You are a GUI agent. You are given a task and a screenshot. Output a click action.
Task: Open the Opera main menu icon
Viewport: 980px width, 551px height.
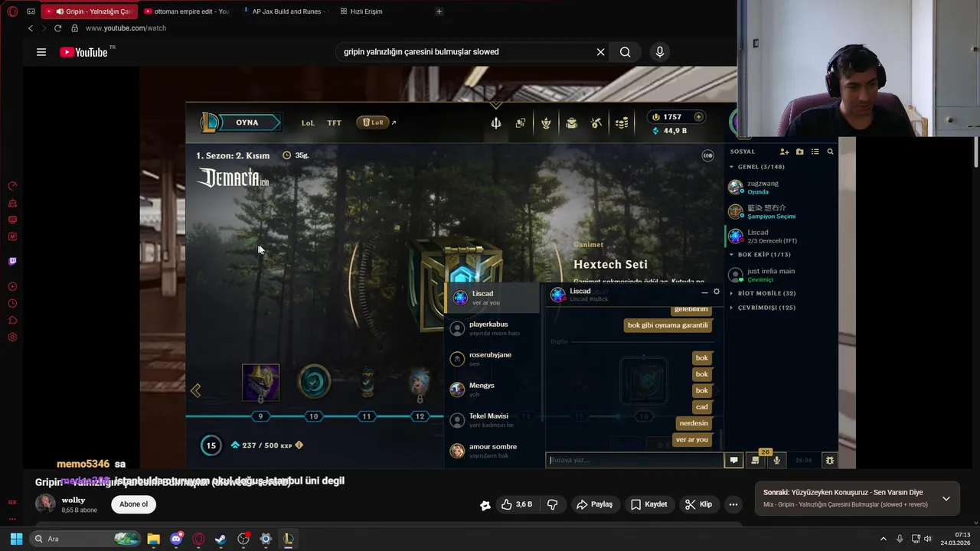pyautogui.click(x=12, y=11)
